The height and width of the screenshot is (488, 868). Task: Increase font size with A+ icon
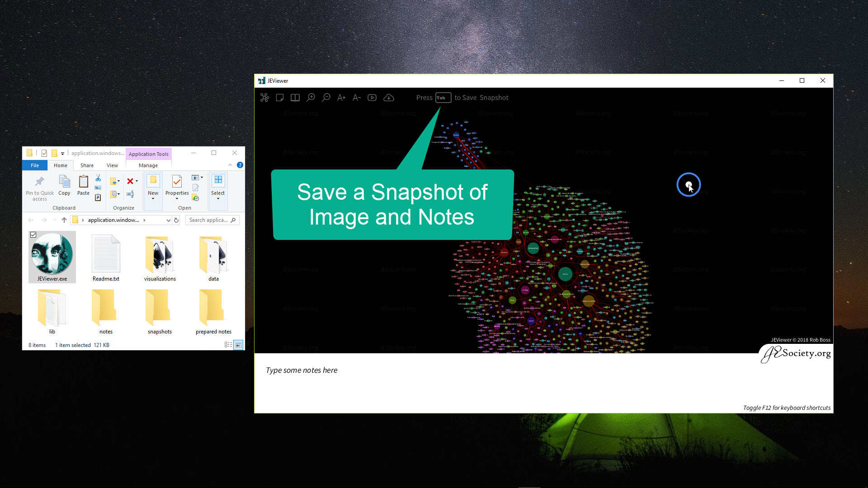(x=341, y=98)
